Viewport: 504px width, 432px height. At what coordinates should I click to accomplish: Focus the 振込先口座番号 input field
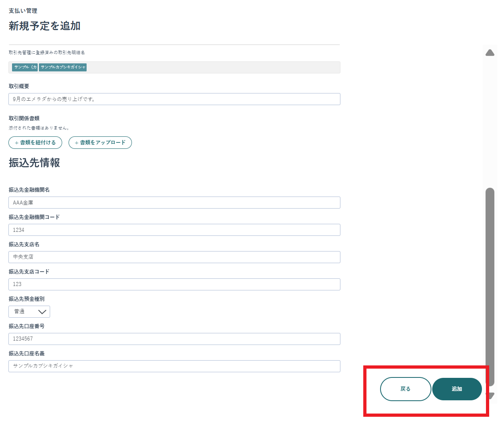point(174,339)
